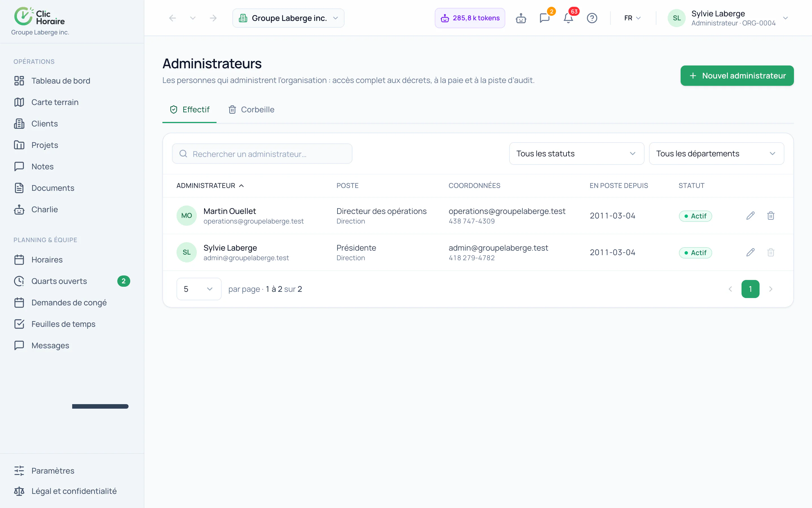Click SL avatar in header
The width and height of the screenshot is (812, 508).
click(676, 18)
